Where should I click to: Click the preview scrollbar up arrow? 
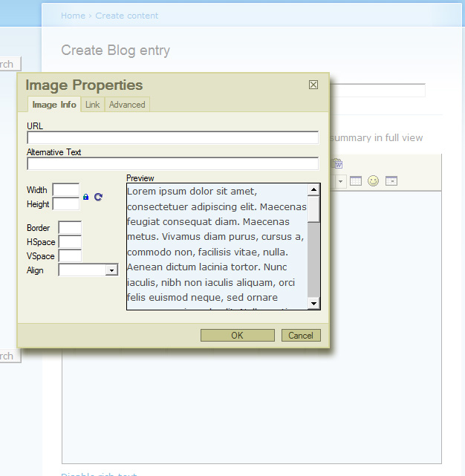[x=313, y=190]
